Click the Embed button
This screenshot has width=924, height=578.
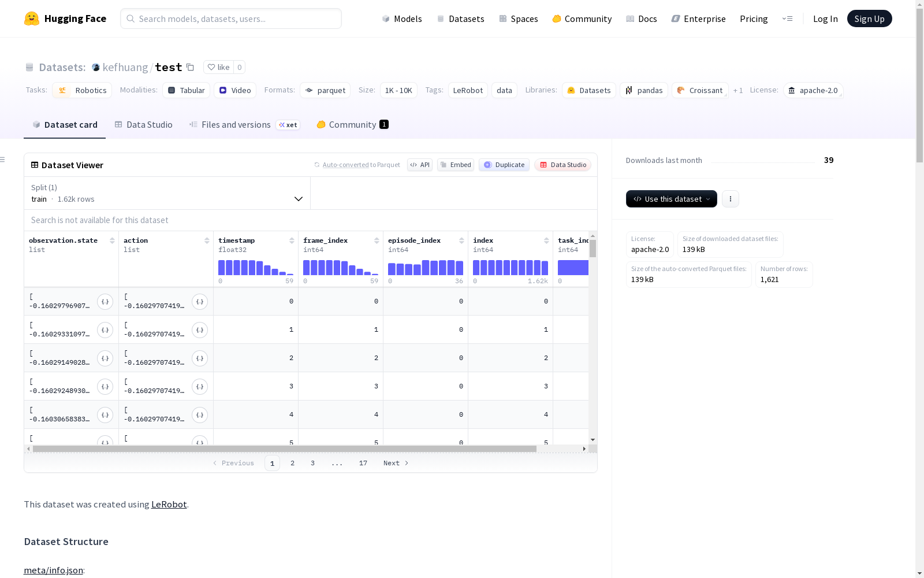(456, 165)
